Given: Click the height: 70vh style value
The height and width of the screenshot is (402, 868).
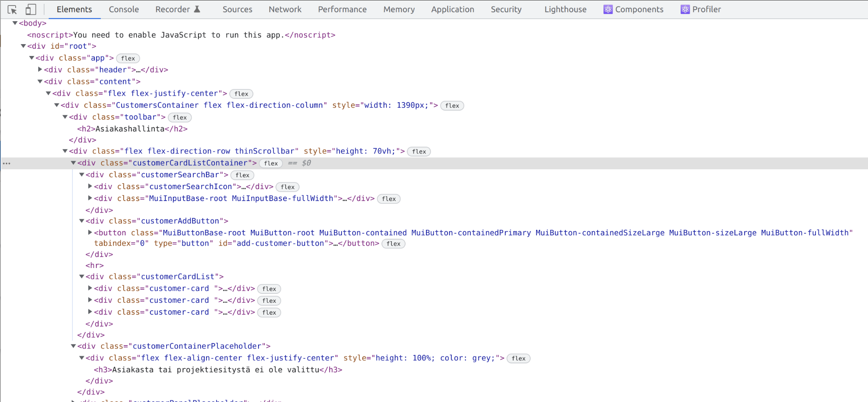Looking at the screenshot, I should 365,151.
